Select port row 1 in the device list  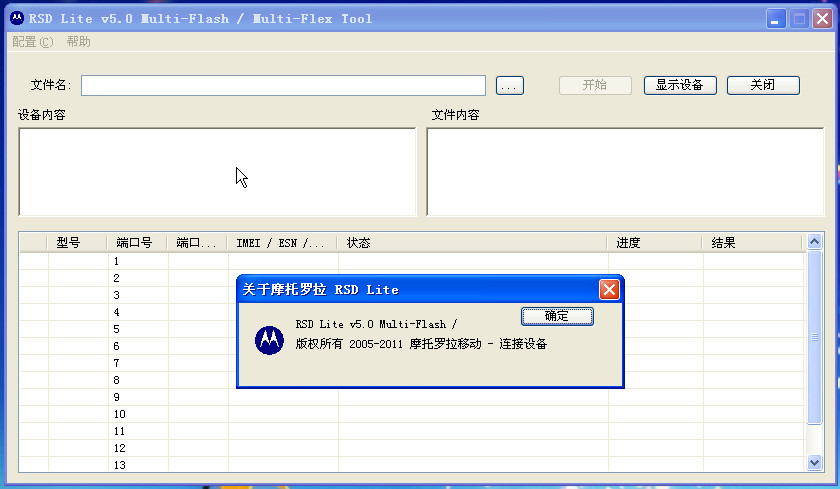[412, 261]
